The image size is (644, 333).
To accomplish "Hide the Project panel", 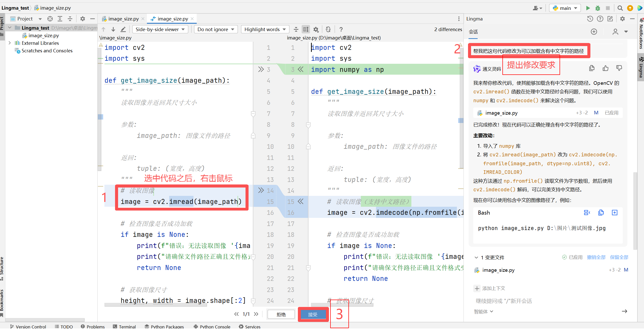I will [93, 19].
